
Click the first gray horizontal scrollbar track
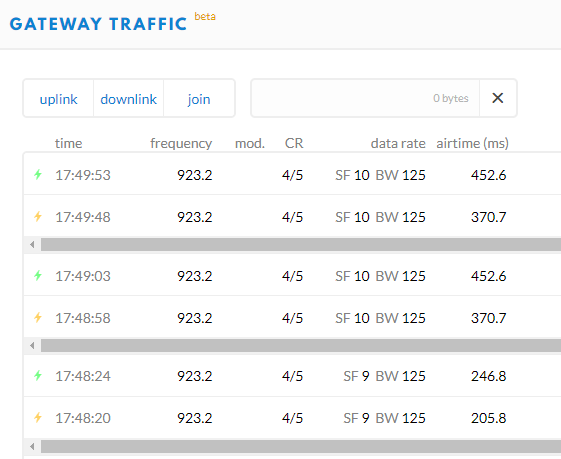[301, 245]
